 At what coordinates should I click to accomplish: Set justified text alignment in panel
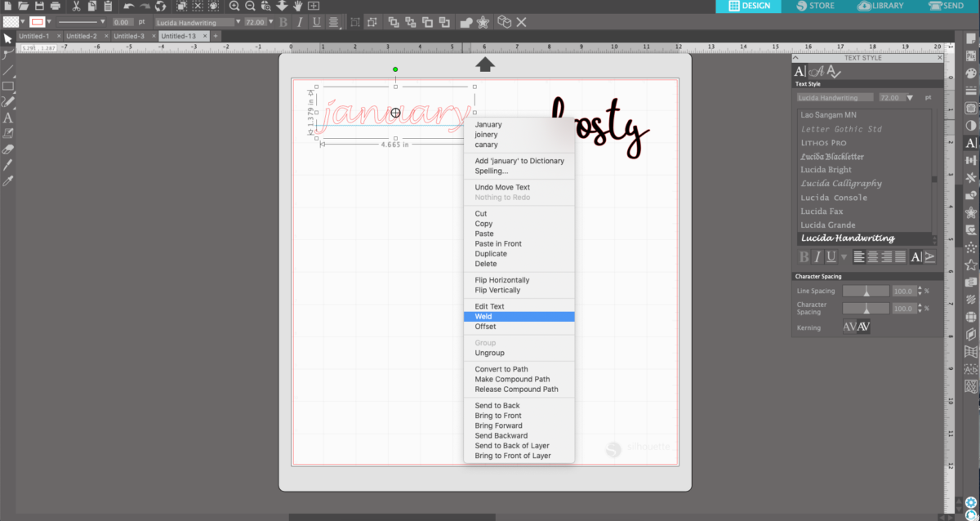(x=900, y=256)
